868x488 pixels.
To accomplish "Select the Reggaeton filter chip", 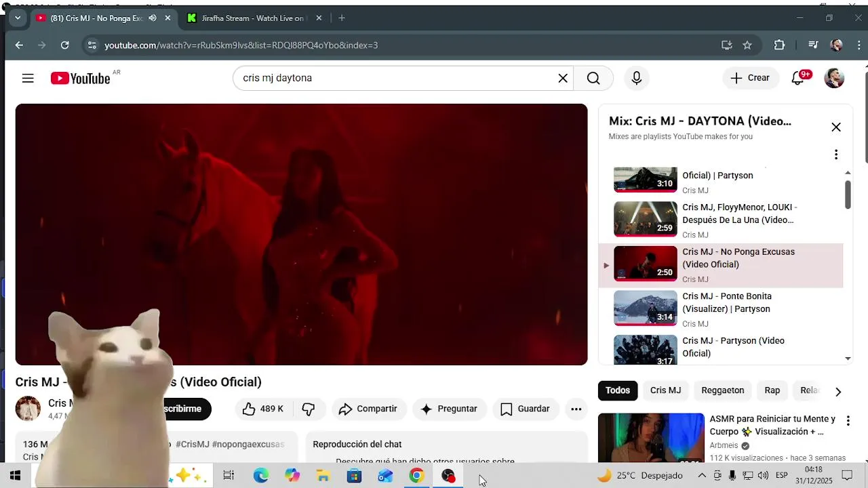I will pyautogui.click(x=723, y=390).
